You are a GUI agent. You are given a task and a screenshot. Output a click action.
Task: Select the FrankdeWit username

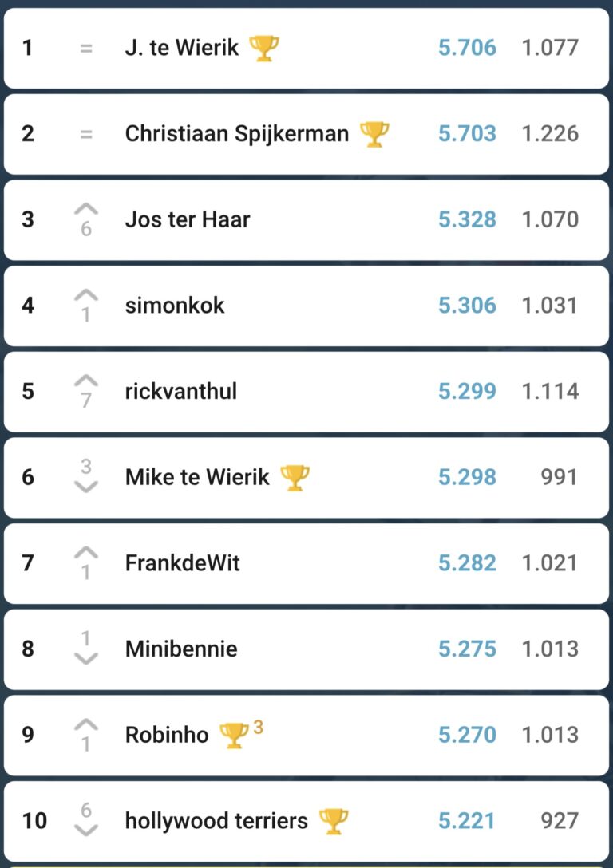pyautogui.click(x=182, y=563)
